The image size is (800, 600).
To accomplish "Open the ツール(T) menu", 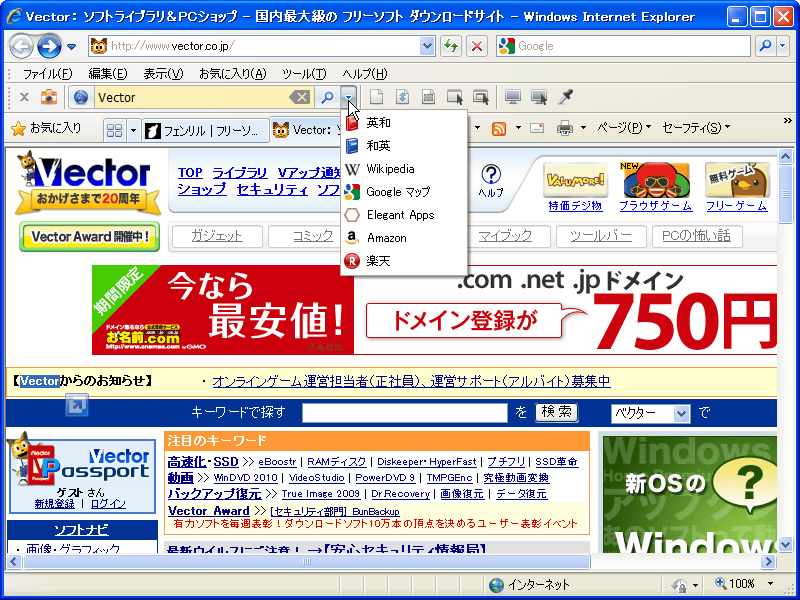I will tap(304, 74).
